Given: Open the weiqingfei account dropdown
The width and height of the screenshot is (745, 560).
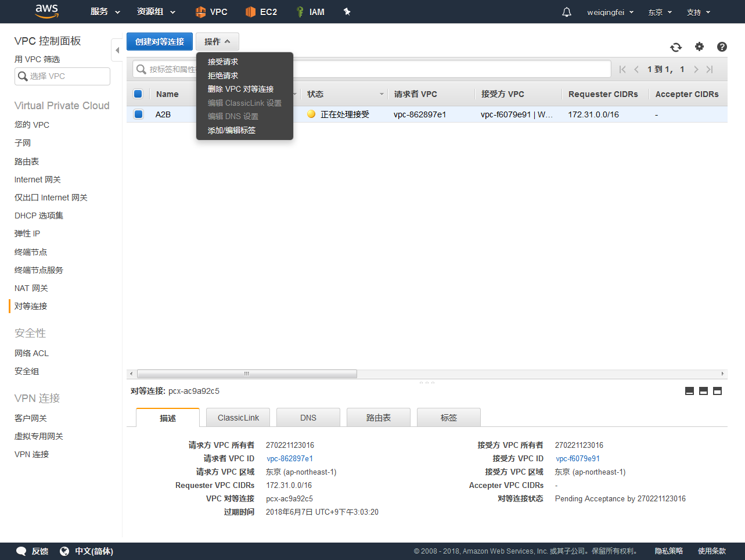Looking at the screenshot, I should [610, 12].
